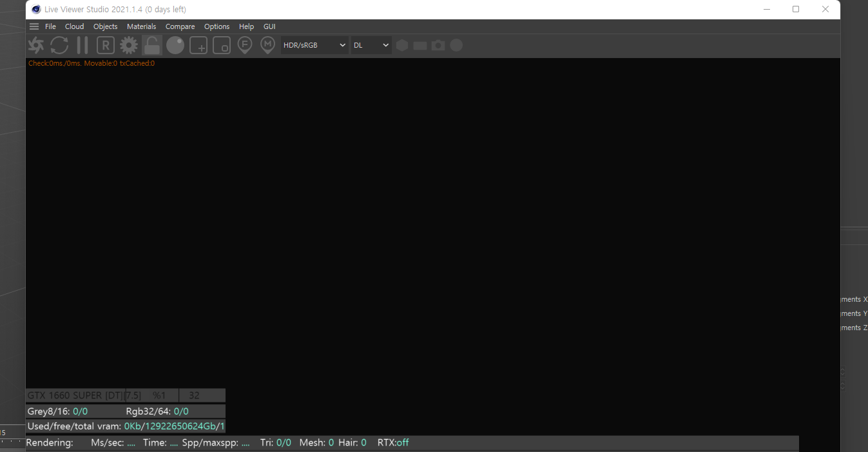Click the '%1' value in GPU row

(159, 395)
